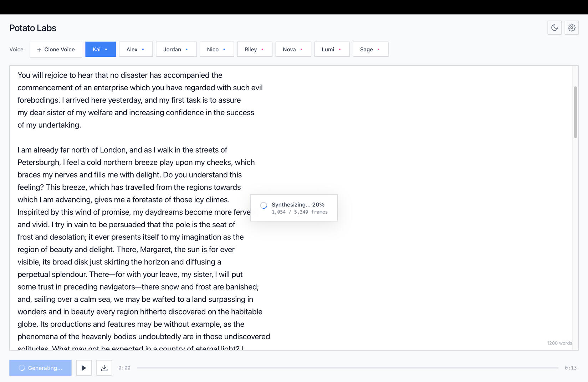
Task: Select the Riley voice
Action: [x=254, y=50]
